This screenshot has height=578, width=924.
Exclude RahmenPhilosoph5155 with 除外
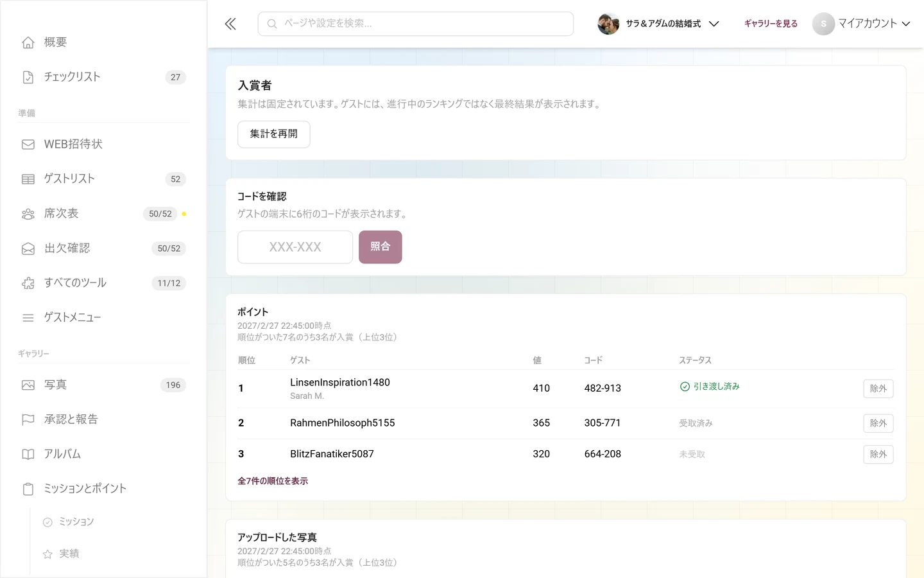878,423
